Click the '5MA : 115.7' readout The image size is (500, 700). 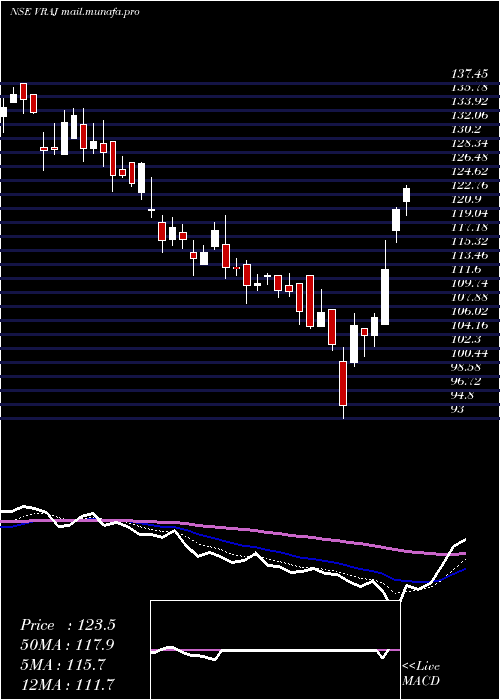[x=63, y=664]
